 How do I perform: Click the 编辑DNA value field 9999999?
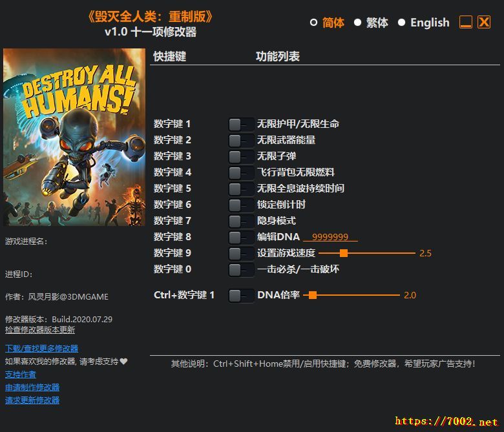click(330, 237)
